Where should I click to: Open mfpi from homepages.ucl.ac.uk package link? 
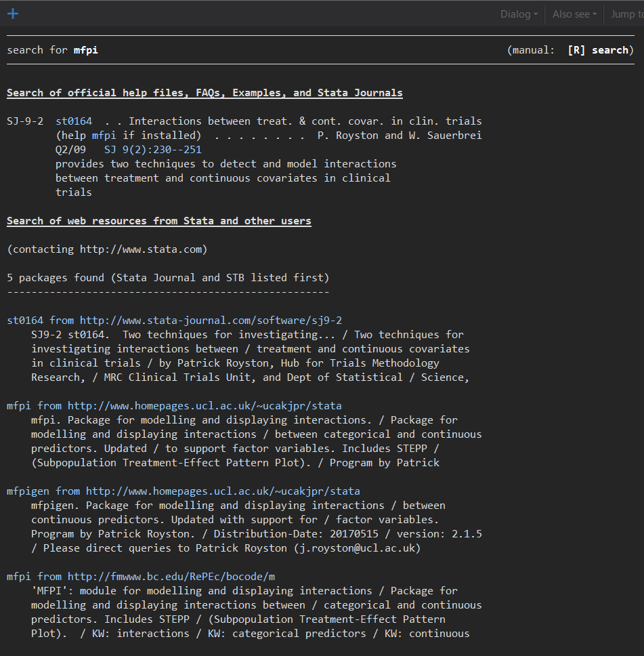(x=175, y=406)
